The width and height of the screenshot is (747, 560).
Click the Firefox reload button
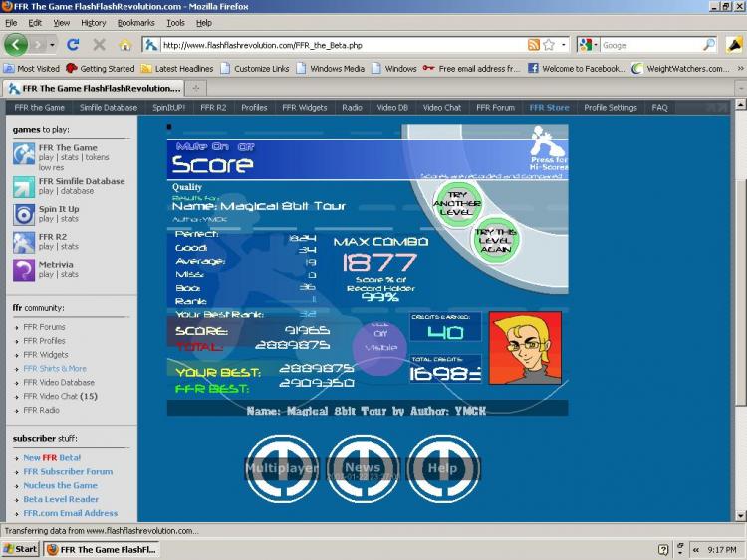coord(73,45)
